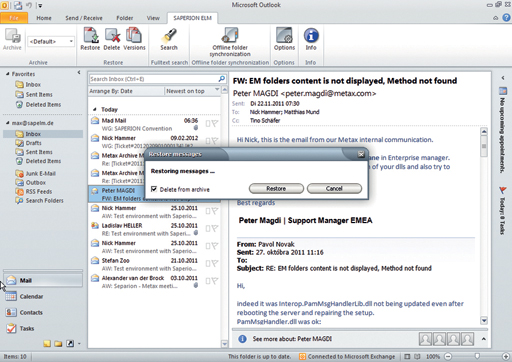The height and width of the screenshot is (362, 512).
Task: Open Quick Access Toolbar customize arrow
Action: (40, 5)
